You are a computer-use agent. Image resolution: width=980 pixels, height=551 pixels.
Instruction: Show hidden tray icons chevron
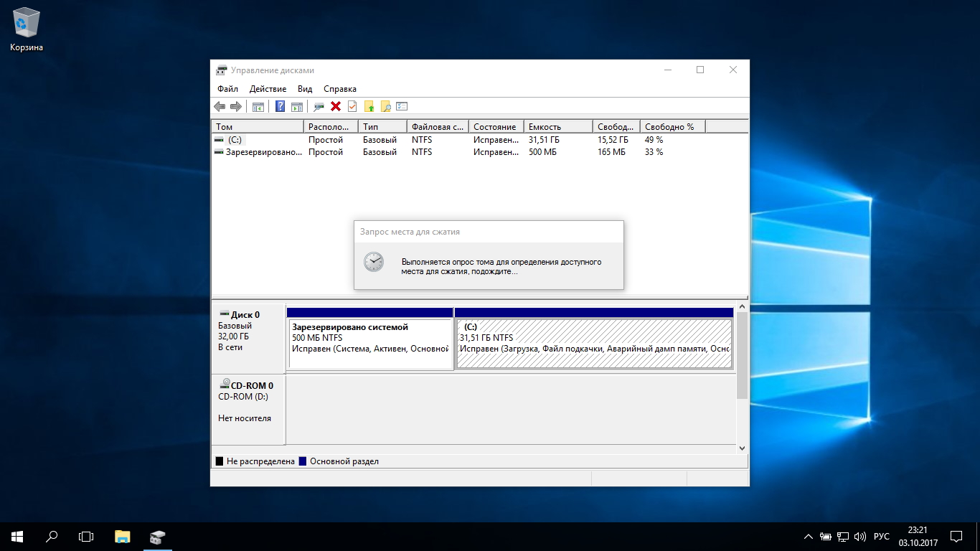click(x=809, y=537)
